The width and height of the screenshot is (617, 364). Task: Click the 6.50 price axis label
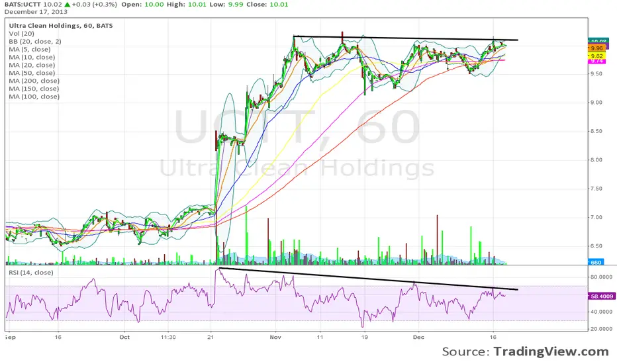(596, 246)
